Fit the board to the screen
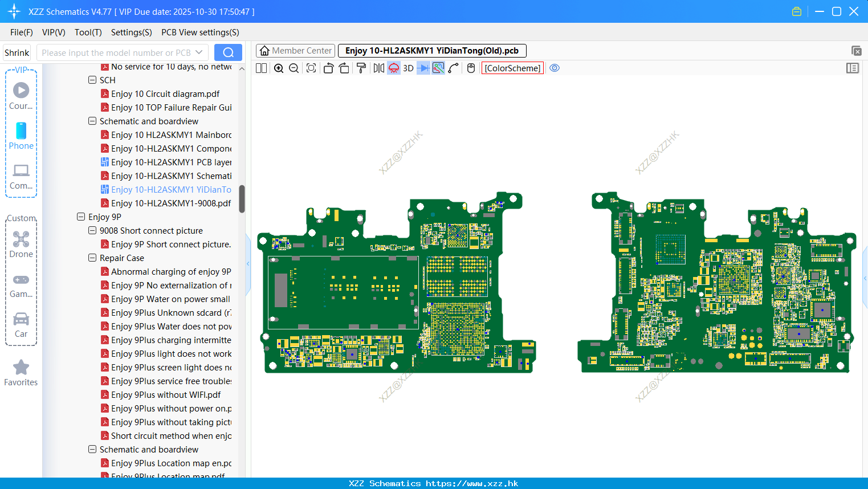Viewport: 868px width, 489px height. [311, 68]
